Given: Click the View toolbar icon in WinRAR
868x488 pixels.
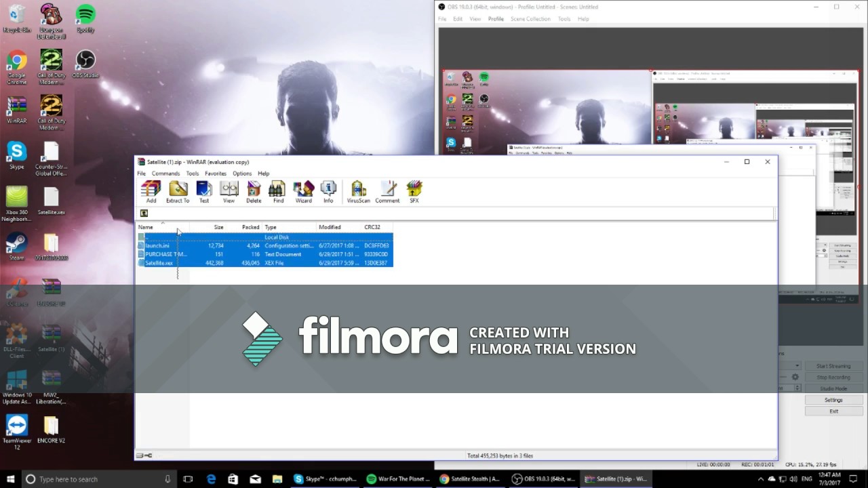Looking at the screenshot, I should coord(229,192).
